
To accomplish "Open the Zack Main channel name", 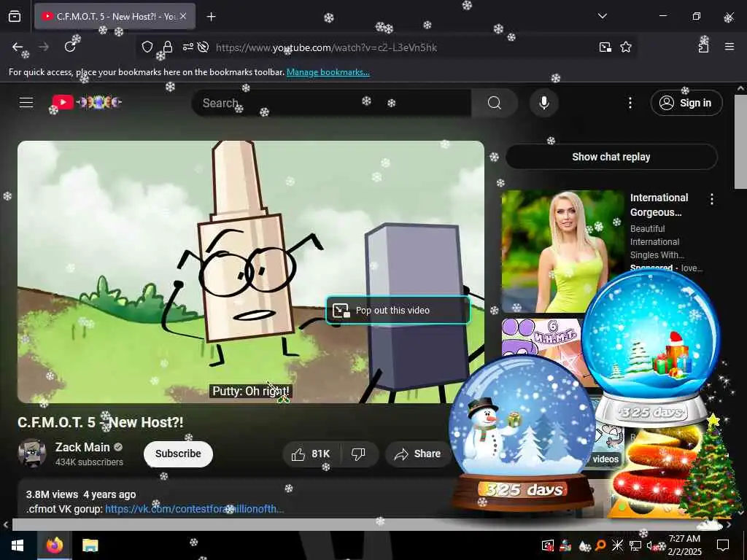I will coord(82,447).
